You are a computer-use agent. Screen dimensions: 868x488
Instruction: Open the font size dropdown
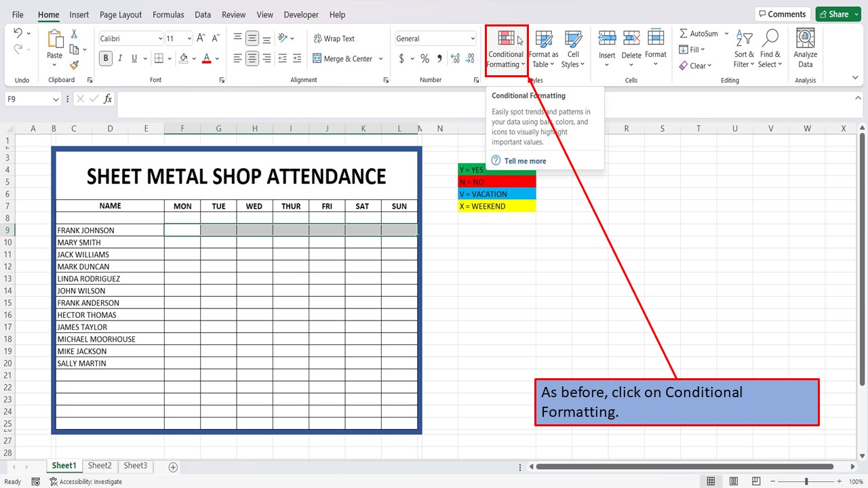click(189, 39)
